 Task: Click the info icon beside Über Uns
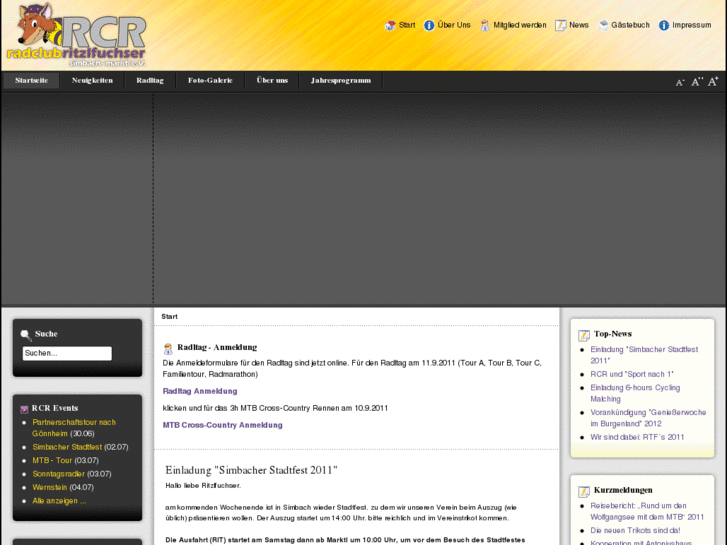click(429, 26)
